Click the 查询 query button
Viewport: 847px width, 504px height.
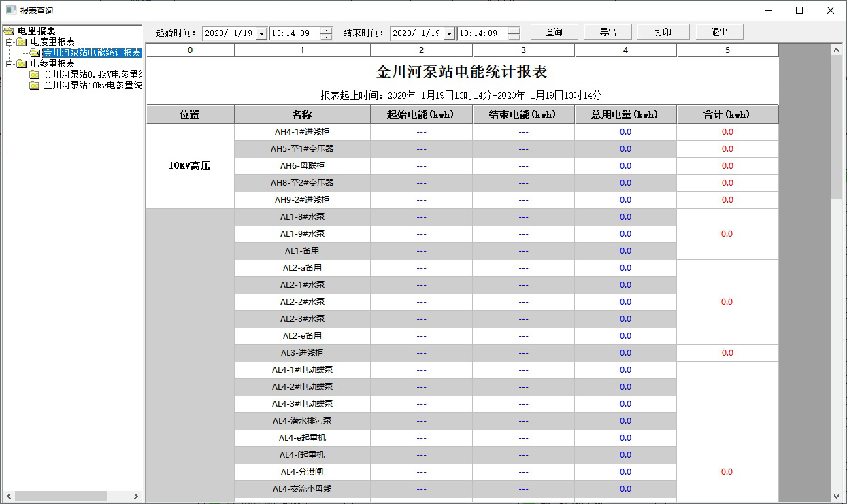pyautogui.click(x=554, y=33)
